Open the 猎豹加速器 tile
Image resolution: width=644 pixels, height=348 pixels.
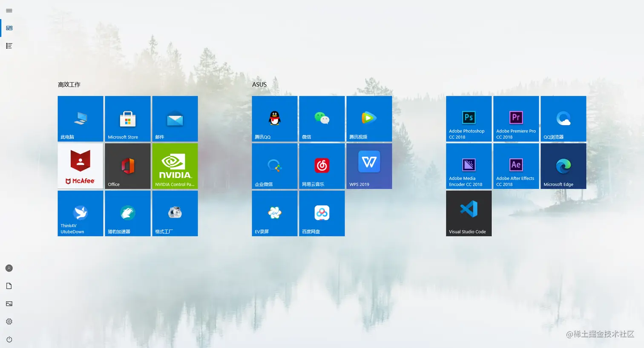[128, 213]
